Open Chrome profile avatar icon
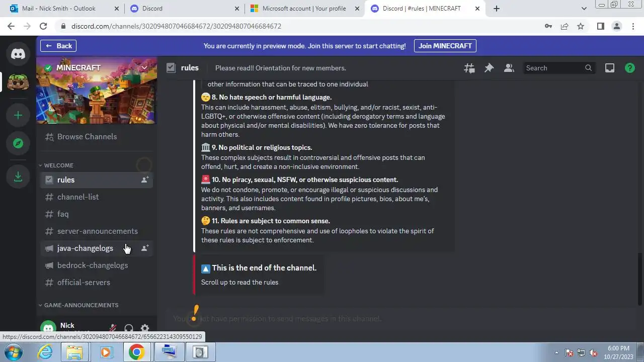Image resolution: width=644 pixels, height=362 pixels. pyautogui.click(x=616, y=26)
